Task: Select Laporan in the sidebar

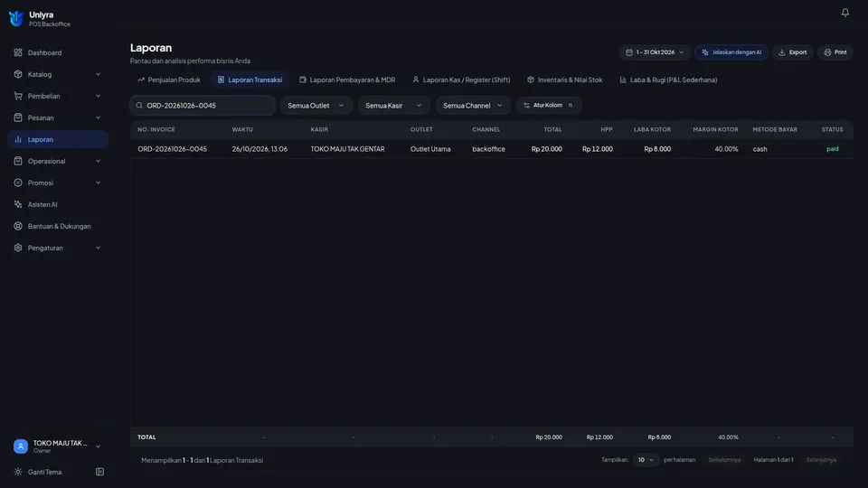Action: point(58,139)
